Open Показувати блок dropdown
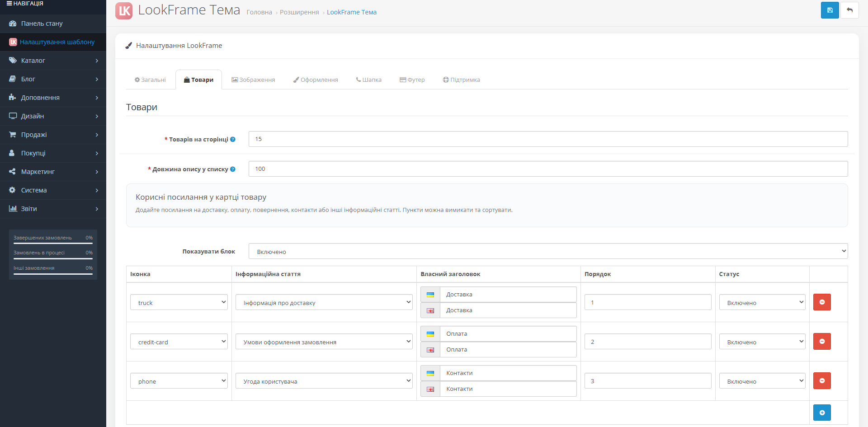 point(548,251)
